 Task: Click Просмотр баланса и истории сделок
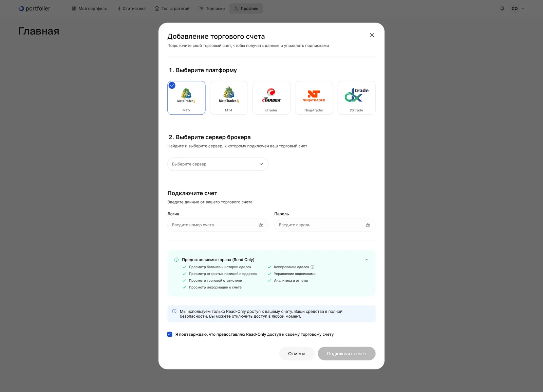pos(220,267)
